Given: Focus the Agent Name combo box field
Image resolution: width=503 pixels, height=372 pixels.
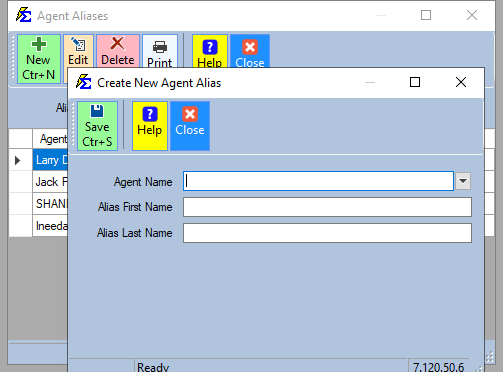Looking at the screenshot, I should coord(318,181).
